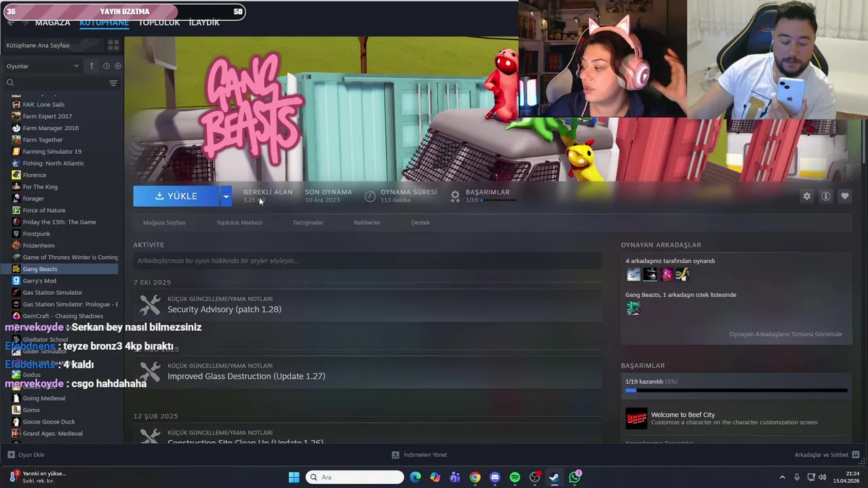This screenshot has width=868, height=488.
Task: Open second friend avatar who played
Action: tap(650, 274)
